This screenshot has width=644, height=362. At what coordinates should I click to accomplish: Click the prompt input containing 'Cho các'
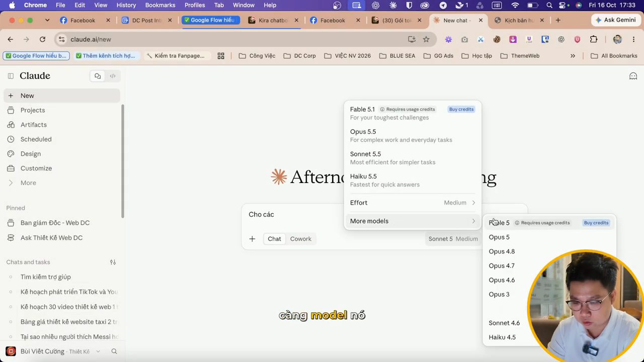(x=385, y=215)
